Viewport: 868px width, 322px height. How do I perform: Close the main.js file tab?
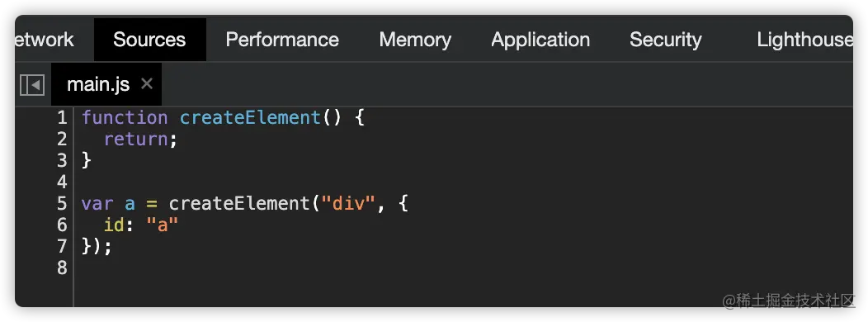point(146,83)
